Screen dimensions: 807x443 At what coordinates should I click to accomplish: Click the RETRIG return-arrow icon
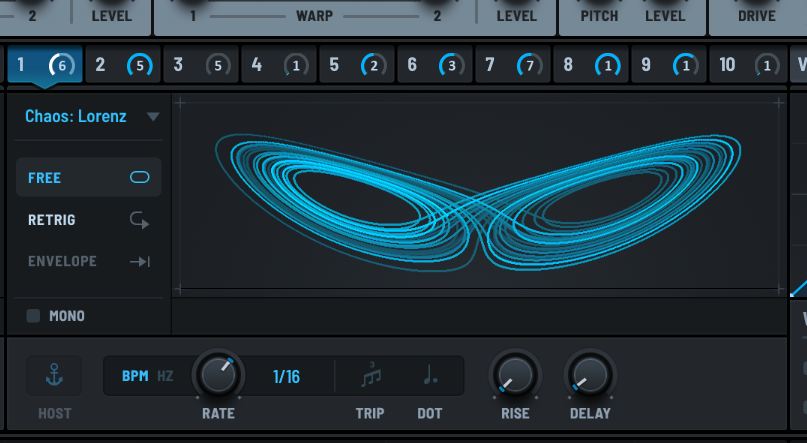pyautogui.click(x=139, y=220)
